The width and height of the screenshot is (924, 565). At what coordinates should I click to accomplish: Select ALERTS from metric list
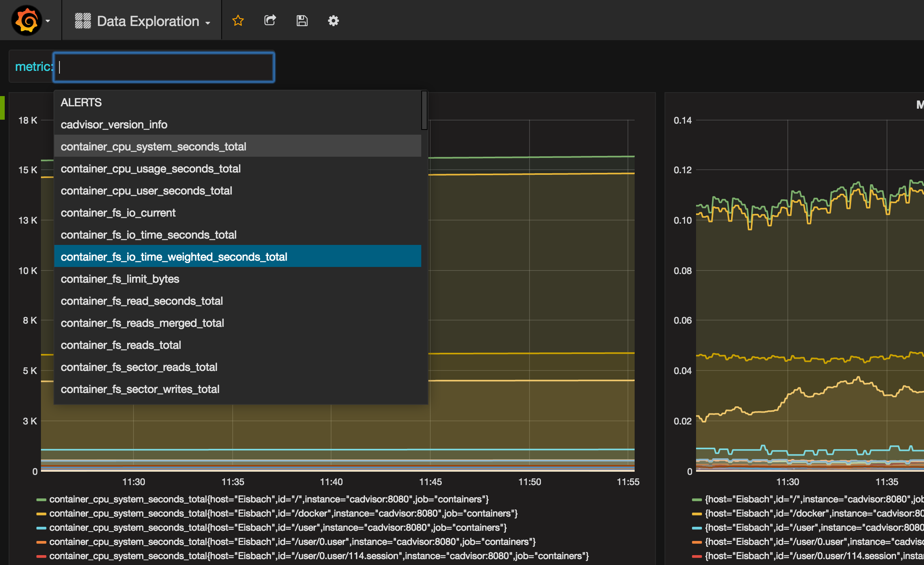tap(81, 102)
